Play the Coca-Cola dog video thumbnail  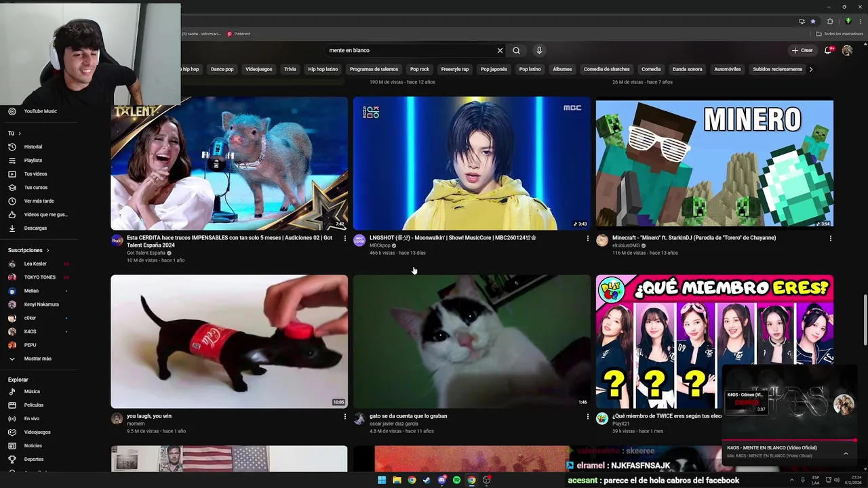pos(229,342)
